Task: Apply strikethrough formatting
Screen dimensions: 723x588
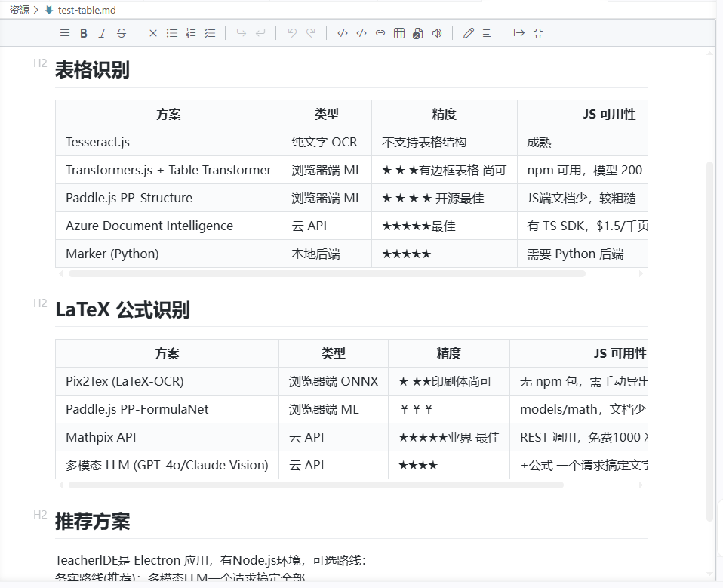Action: (122, 33)
